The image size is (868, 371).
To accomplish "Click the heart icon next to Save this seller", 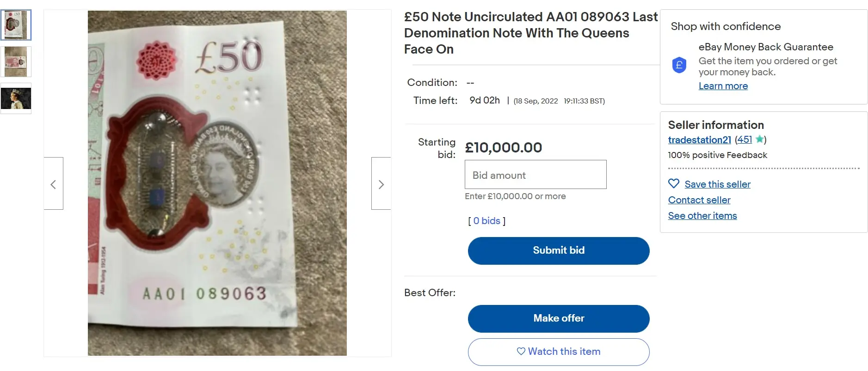I will [x=673, y=184].
